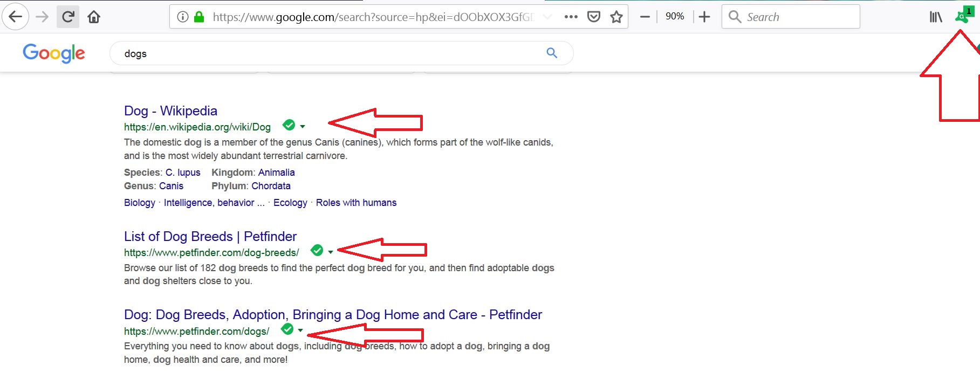Screen dimensions: 980x379
Task: Open the C. lupus species link
Action: [183, 173]
